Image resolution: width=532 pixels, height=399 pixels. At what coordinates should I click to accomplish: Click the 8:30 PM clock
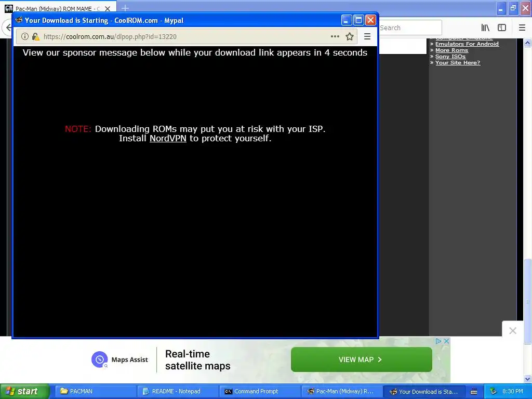(513, 391)
